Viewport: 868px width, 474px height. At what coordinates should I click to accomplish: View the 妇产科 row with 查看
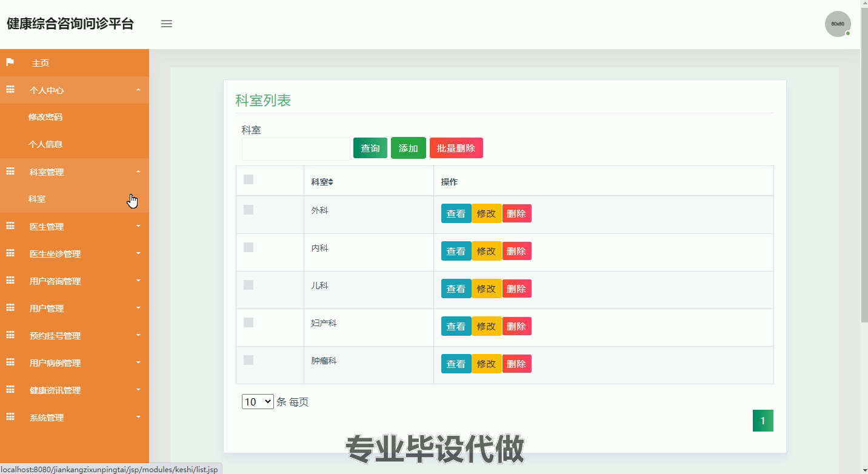[x=456, y=326]
